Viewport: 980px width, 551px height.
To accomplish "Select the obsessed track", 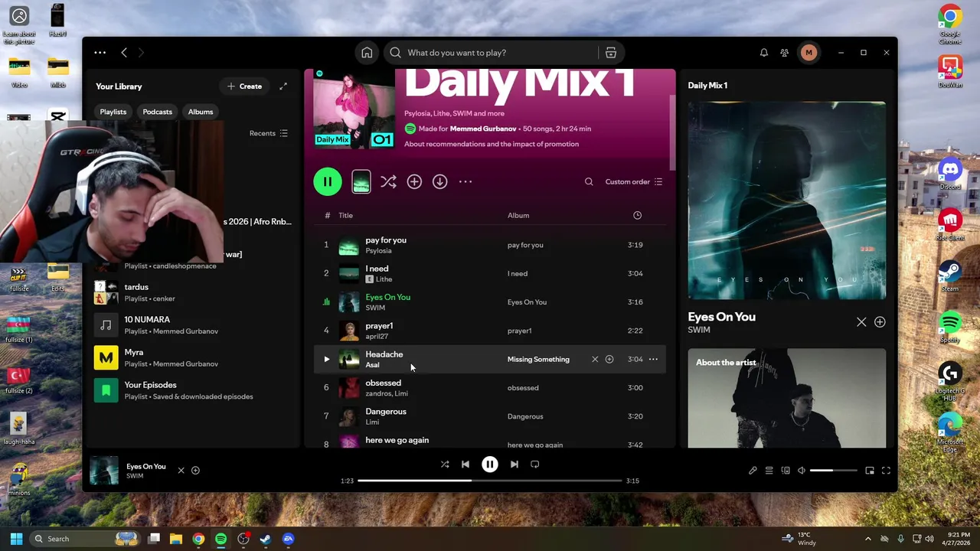I will (490, 387).
